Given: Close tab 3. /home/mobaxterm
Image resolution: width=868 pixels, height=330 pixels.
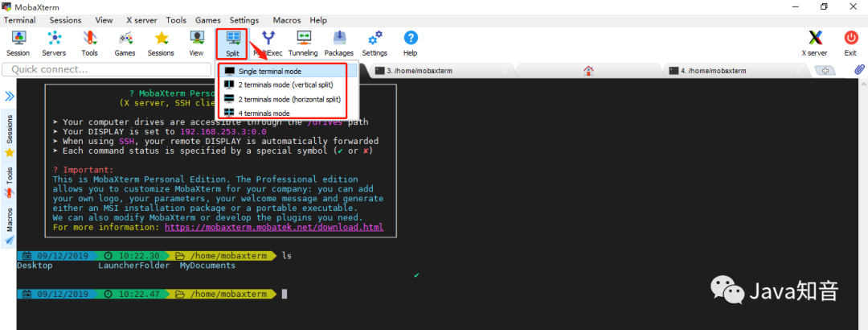Looking at the screenshot, I should point(504,71).
